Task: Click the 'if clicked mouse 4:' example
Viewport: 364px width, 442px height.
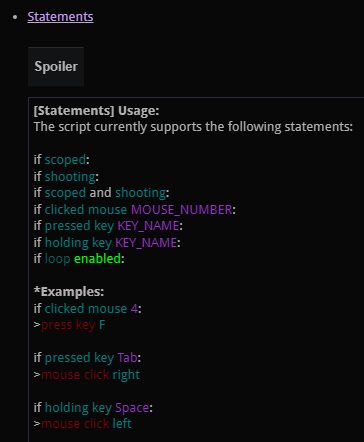Action: tap(87, 309)
